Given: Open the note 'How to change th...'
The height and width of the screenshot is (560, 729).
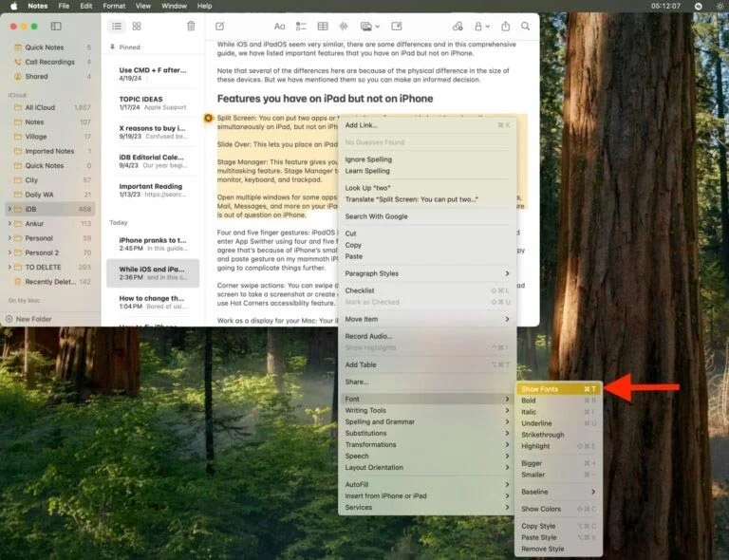Looking at the screenshot, I should point(153,302).
